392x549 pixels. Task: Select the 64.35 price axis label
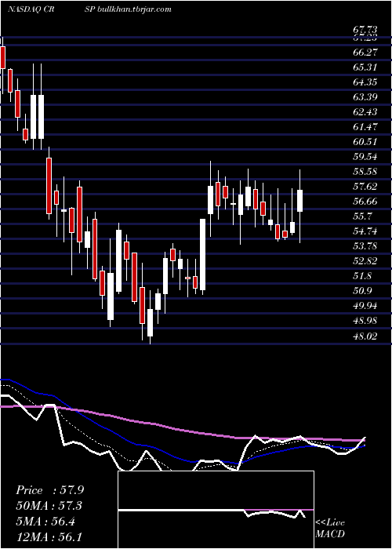pyautogui.click(x=365, y=82)
